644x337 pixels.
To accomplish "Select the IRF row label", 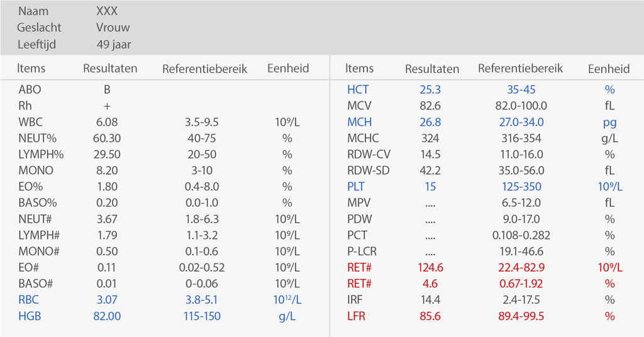I will 356,300.
